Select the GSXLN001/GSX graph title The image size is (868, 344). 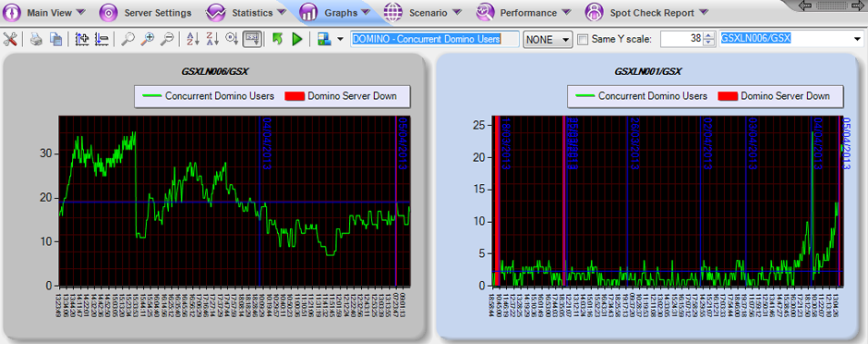647,71
